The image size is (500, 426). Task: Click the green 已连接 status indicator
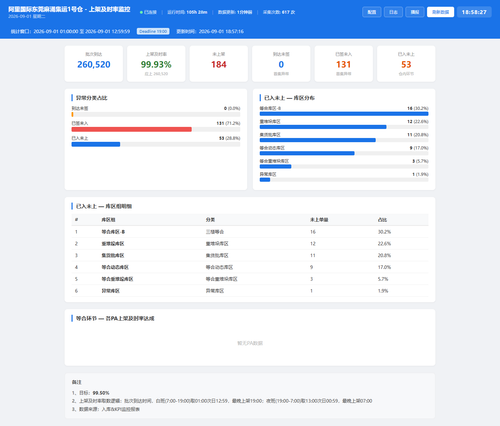pos(149,12)
